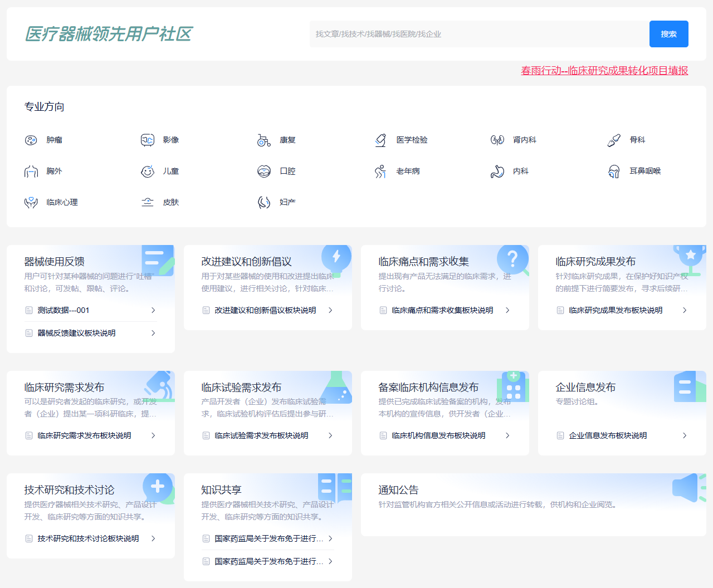Select the 骨科 bone icon

coord(614,140)
